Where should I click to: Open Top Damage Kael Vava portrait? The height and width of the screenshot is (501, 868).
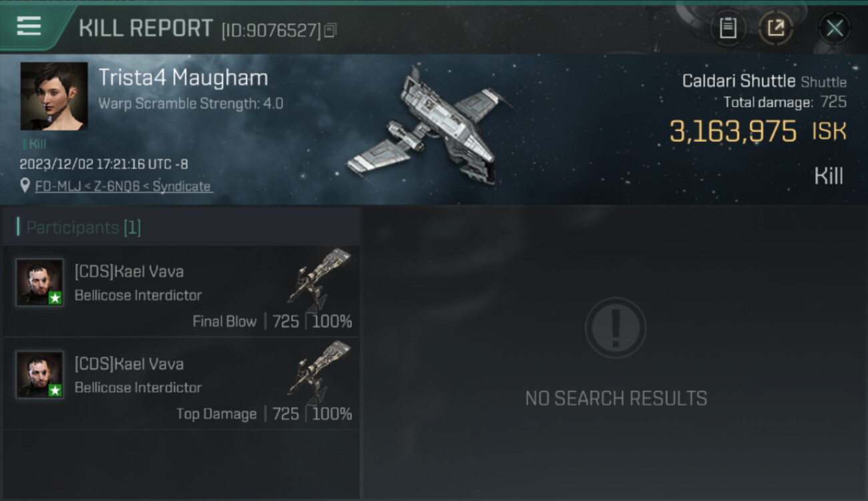coord(40,375)
